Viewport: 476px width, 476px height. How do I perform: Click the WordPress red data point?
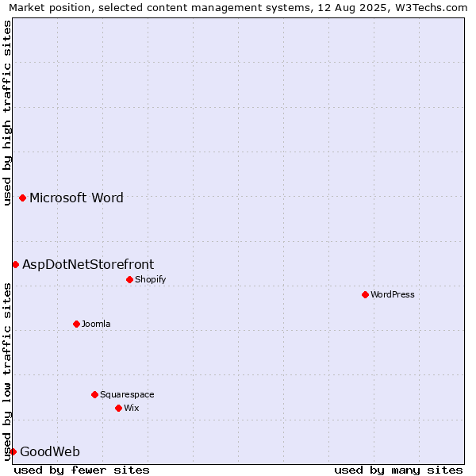point(365,294)
